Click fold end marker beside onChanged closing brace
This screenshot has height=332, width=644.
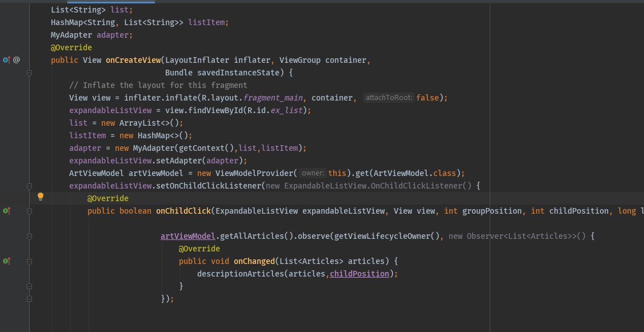(x=29, y=286)
